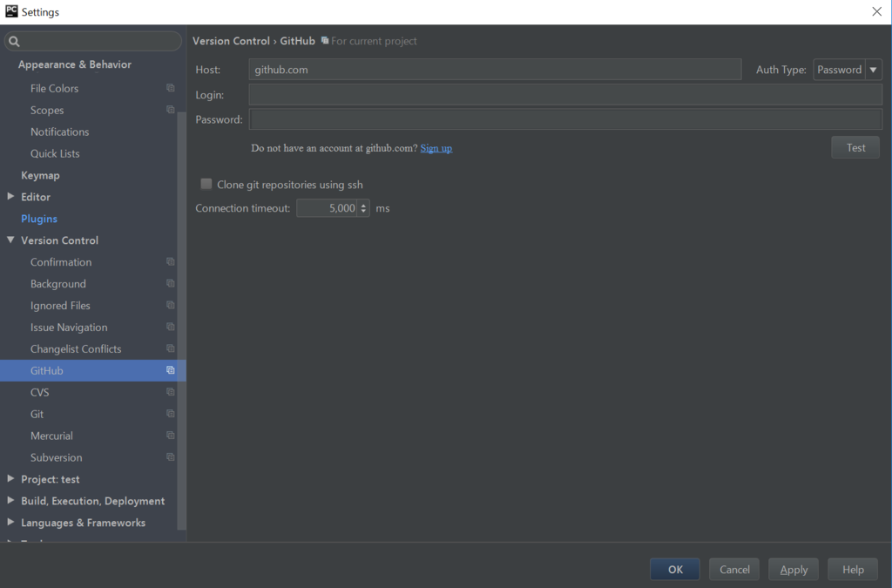
Task: Click the Login input field
Action: pos(565,94)
